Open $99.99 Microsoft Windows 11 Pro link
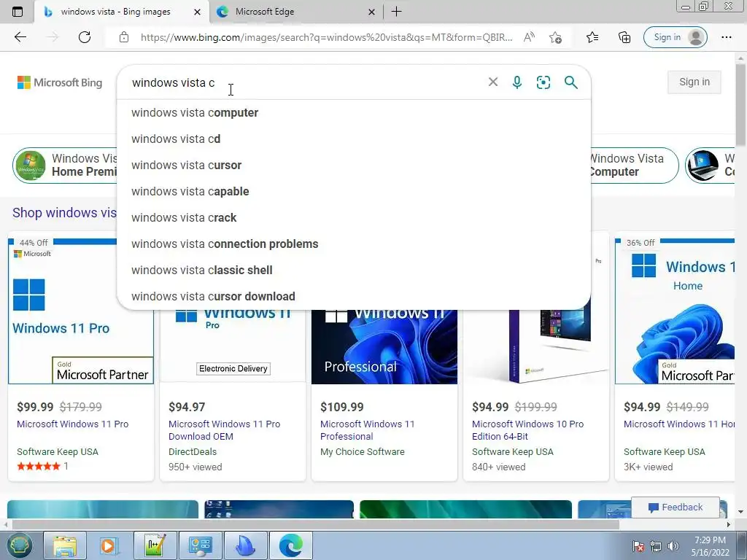The image size is (747, 560). coord(72,424)
